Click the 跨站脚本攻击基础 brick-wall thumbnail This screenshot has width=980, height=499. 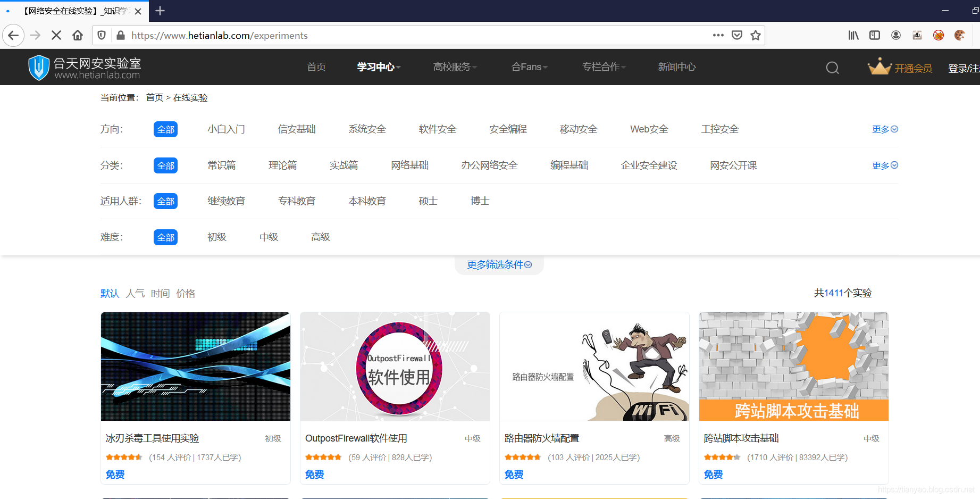[x=794, y=367]
